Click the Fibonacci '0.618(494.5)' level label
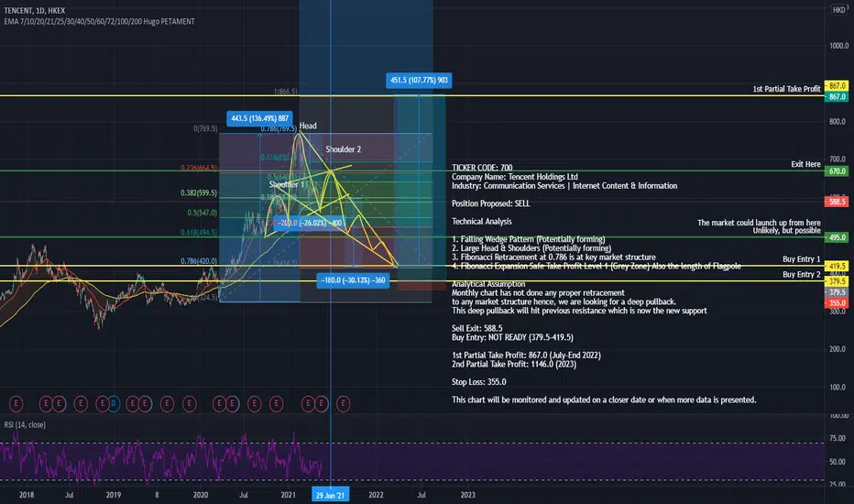This screenshot has height=504, width=854. (198, 232)
